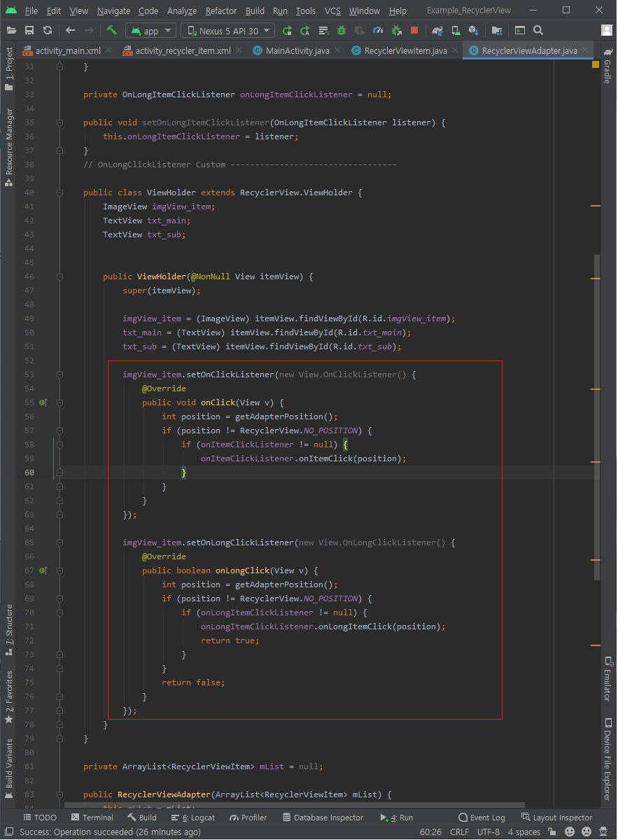618x840 pixels.
Task: Change the 4 spaces indent setting
Action: pos(524,832)
